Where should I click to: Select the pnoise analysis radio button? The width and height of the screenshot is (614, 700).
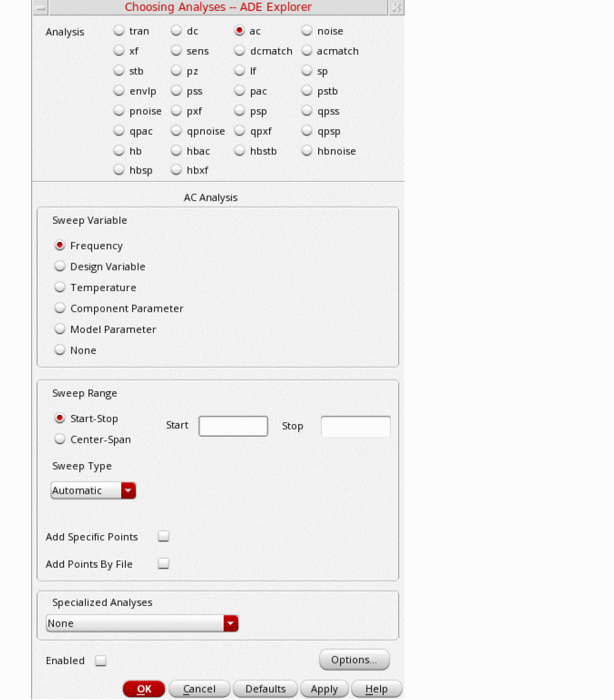tap(119, 111)
